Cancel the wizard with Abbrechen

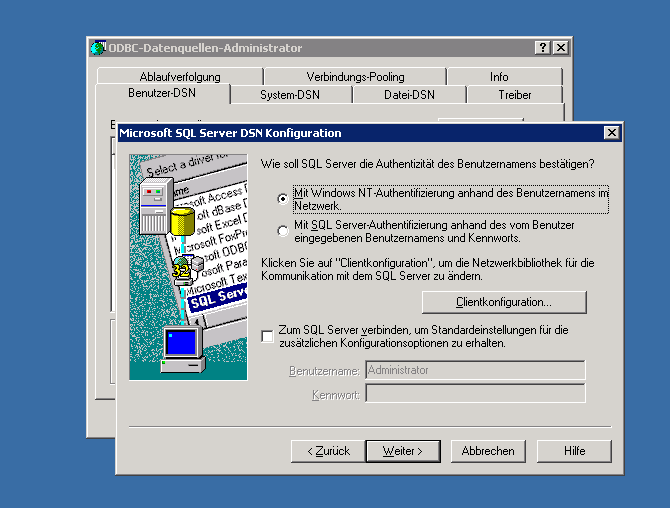[x=488, y=451]
